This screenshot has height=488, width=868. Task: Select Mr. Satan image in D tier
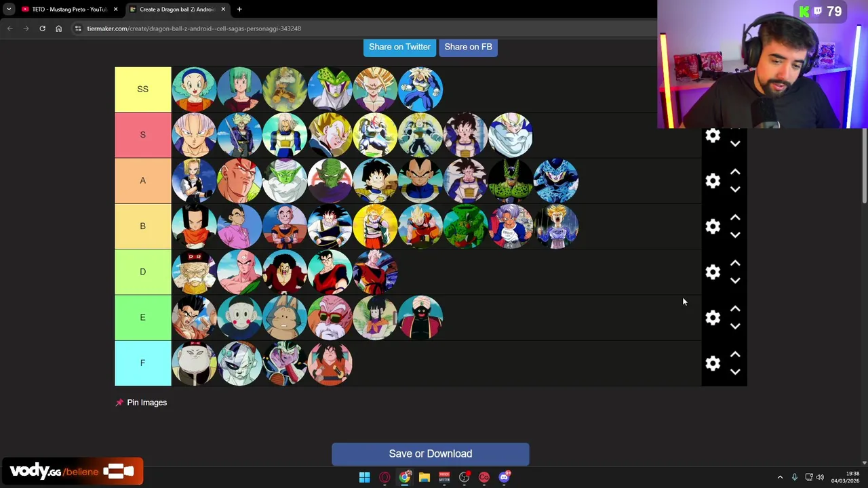[285, 272]
